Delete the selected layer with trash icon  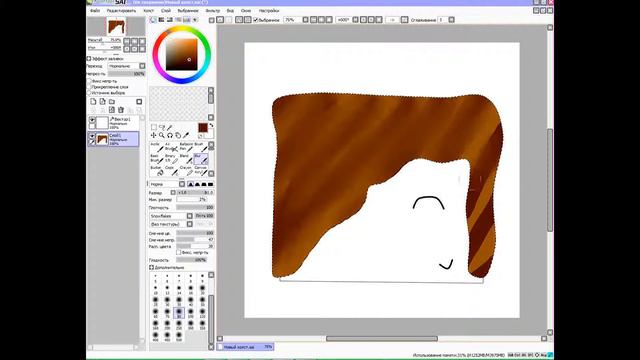[x=121, y=110]
